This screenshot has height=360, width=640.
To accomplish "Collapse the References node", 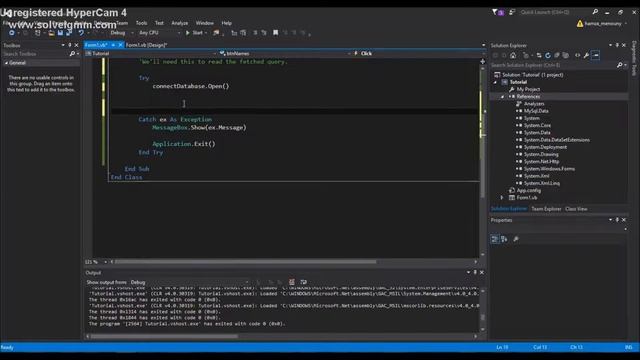I will 502,97.
